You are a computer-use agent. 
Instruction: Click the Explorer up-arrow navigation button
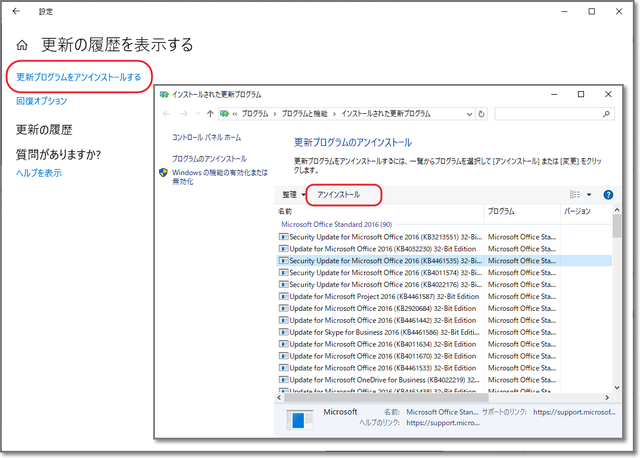[x=209, y=114]
